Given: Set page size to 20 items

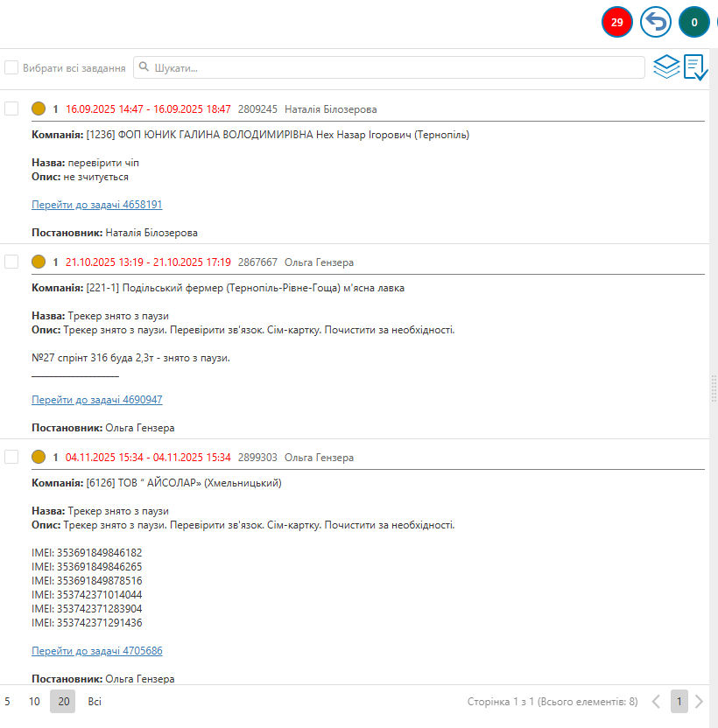Looking at the screenshot, I should (63, 702).
